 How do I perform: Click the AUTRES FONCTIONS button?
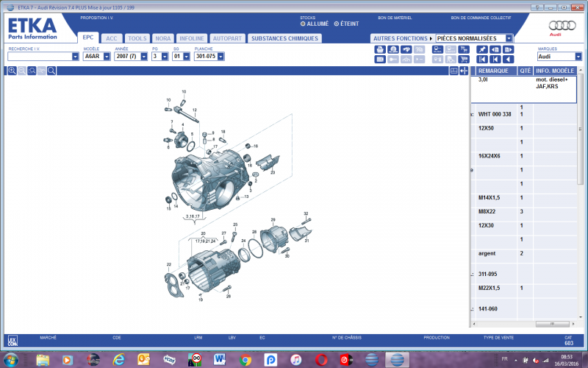pyautogui.click(x=402, y=38)
